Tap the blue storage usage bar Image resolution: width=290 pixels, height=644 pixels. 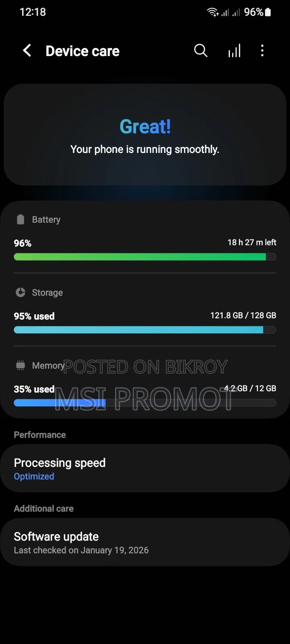(x=145, y=330)
